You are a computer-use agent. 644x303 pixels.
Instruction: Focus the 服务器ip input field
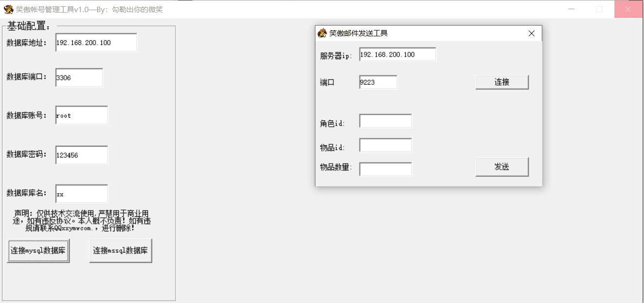397,55
